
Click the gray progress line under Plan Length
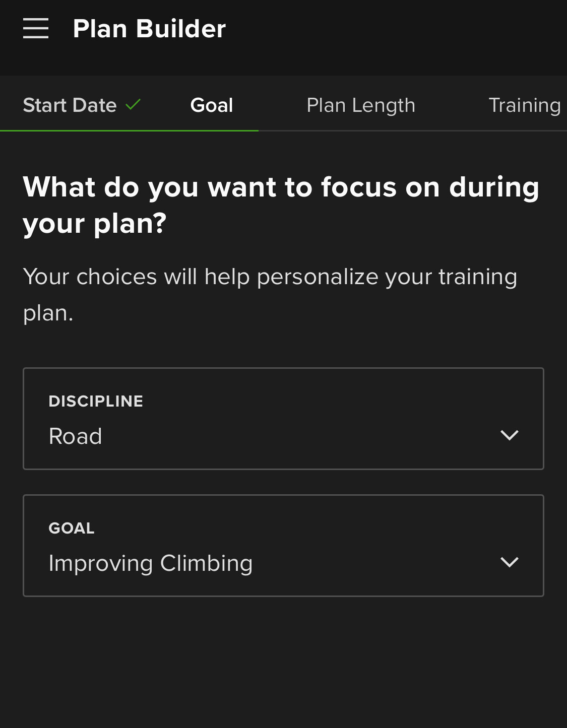click(361, 130)
